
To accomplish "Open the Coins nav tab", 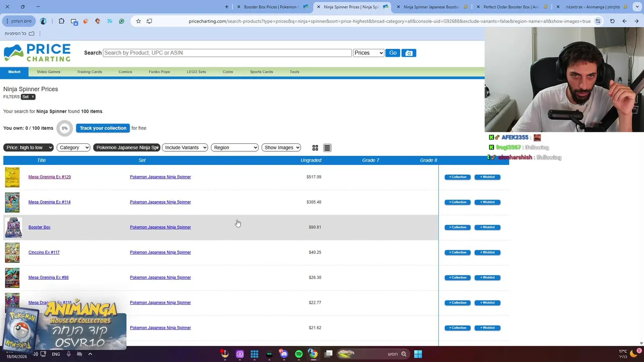I will (x=227, y=72).
